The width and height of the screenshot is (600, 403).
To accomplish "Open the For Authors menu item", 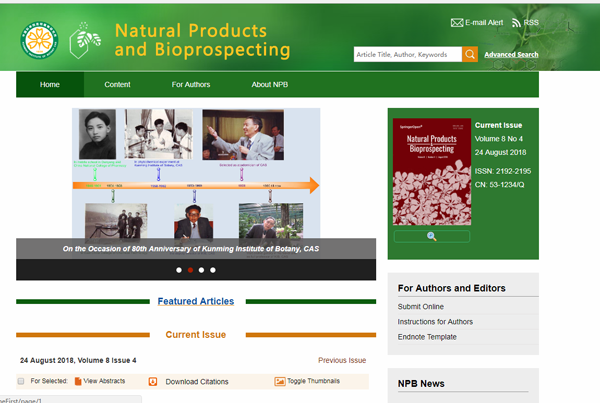I will (191, 85).
